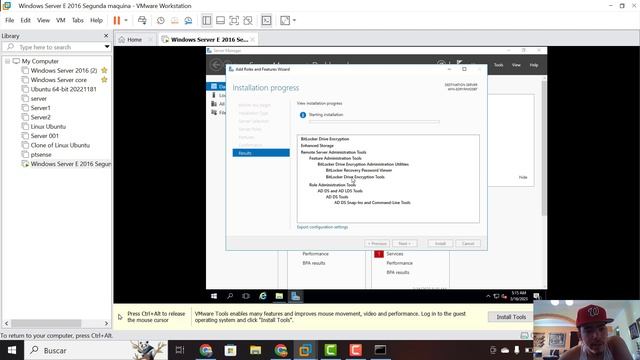Pause the virtual machine with the orange button

(117, 20)
